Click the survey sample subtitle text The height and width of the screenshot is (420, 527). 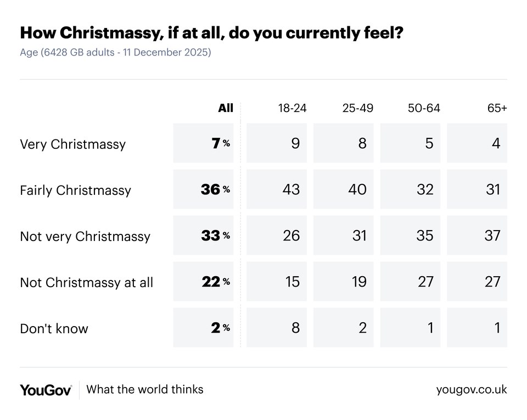(115, 53)
